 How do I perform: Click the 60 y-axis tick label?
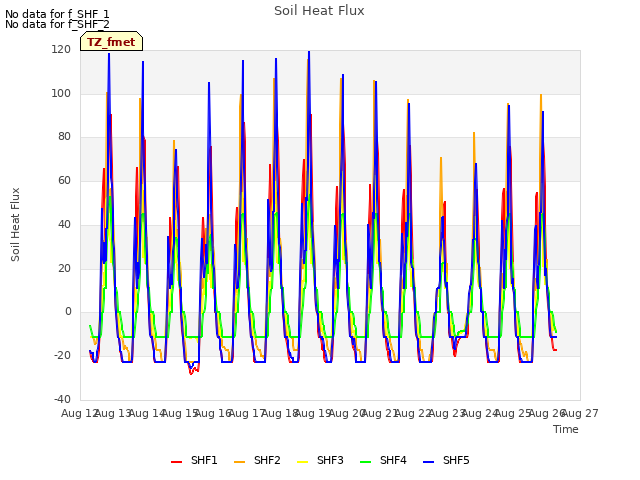pos(64,180)
